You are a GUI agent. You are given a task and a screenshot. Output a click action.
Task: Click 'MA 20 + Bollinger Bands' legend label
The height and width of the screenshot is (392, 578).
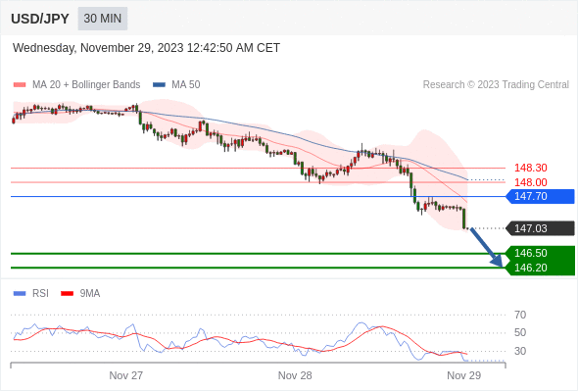[x=86, y=85]
